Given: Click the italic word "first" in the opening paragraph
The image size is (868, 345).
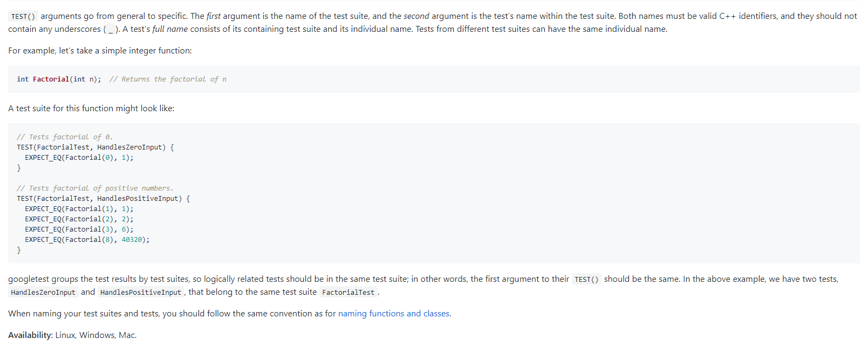Looking at the screenshot, I should 214,16.
